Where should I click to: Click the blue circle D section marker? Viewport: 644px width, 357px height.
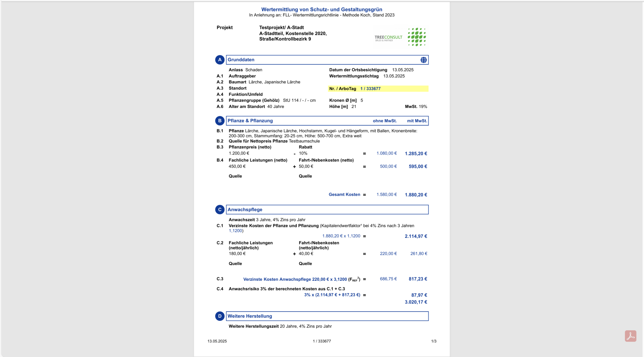(x=220, y=316)
